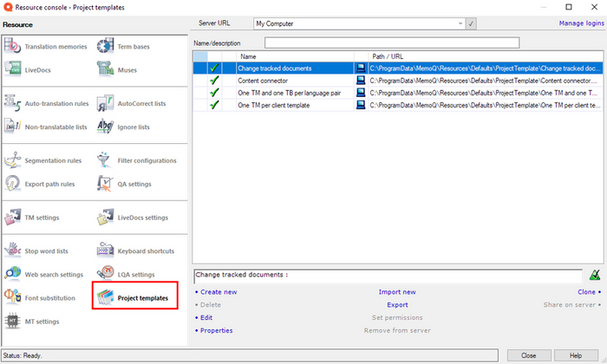Click the Close button
607x364 pixels.
click(x=529, y=355)
